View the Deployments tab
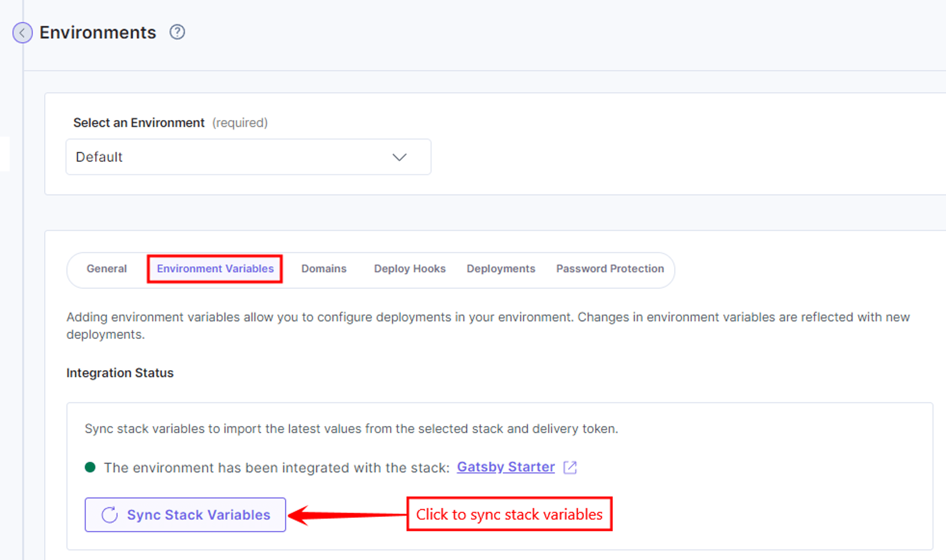The height and width of the screenshot is (560, 946). click(x=501, y=269)
